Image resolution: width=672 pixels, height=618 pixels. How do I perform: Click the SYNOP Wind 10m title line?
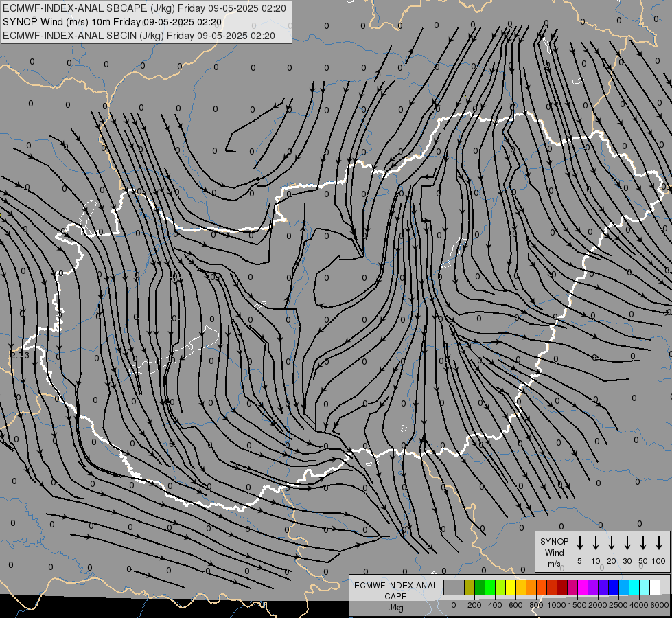(112, 22)
